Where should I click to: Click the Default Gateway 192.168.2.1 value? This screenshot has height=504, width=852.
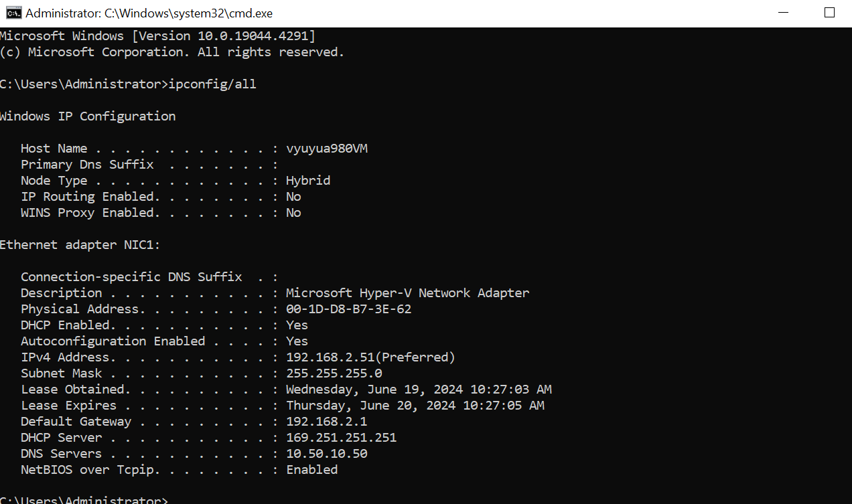(x=327, y=422)
